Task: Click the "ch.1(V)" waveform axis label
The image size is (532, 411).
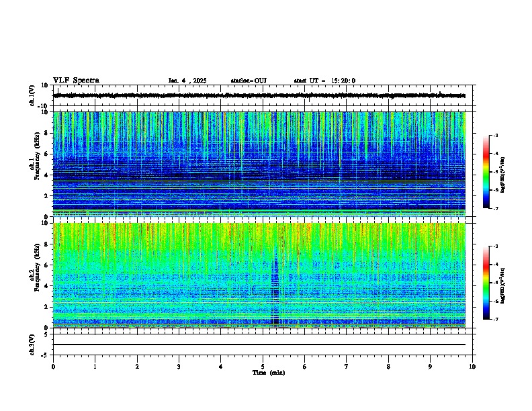Action: click(32, 95)
